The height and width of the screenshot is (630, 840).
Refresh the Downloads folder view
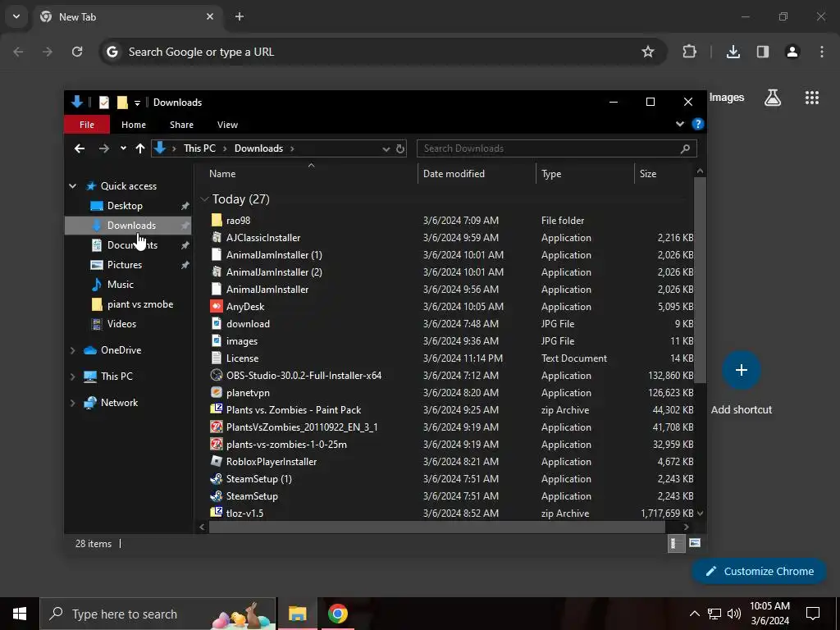coord(399,148)
